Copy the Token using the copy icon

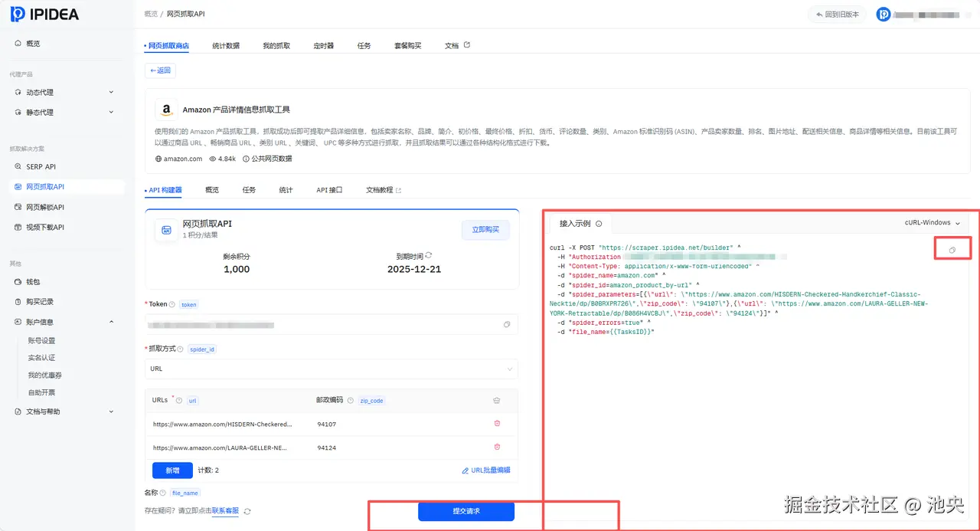click(x=507, y=325)
